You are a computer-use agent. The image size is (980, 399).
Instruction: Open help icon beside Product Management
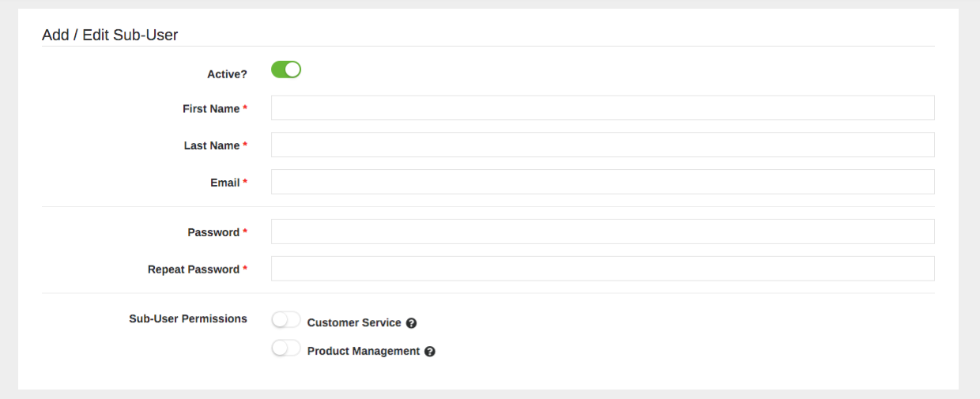pyautogui.click(x=430, y=352)
